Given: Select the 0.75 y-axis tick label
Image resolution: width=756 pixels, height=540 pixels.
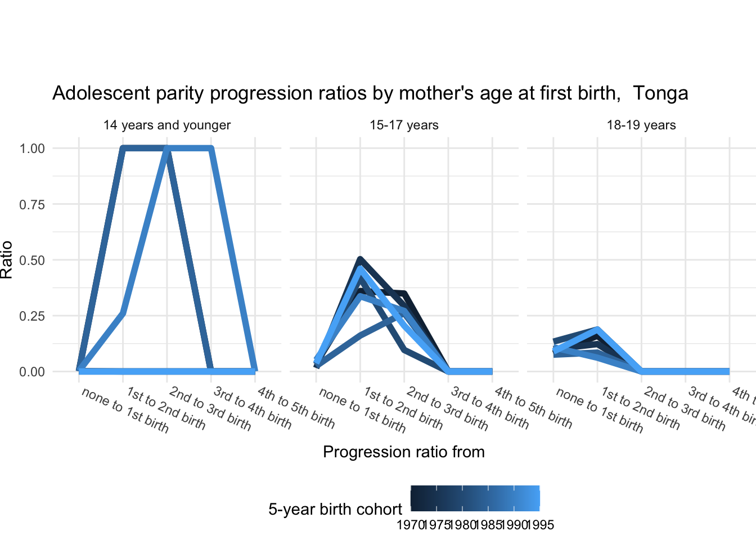Looking at the screenshot, I should pyautogui.click(x=31, y=204).
